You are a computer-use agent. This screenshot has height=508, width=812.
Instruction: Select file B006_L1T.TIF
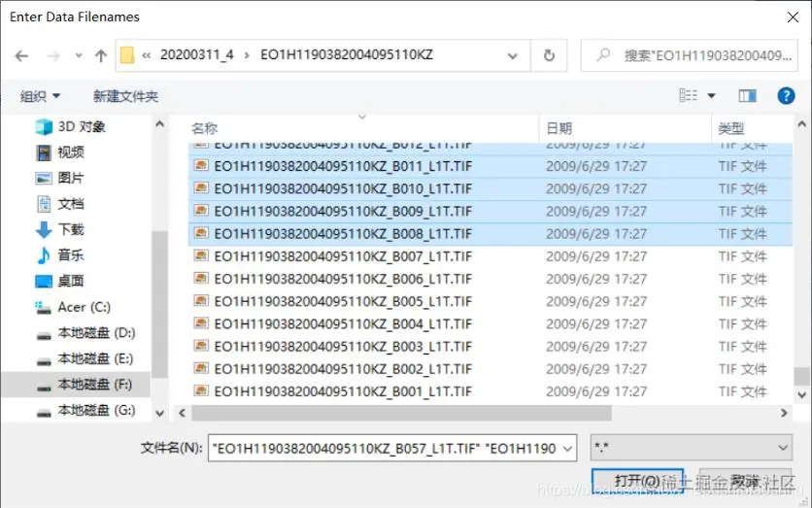(491, 279)
